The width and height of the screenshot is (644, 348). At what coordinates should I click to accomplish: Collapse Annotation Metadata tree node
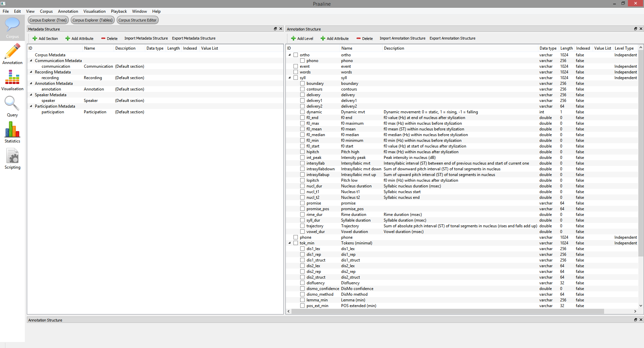point(31,83)
